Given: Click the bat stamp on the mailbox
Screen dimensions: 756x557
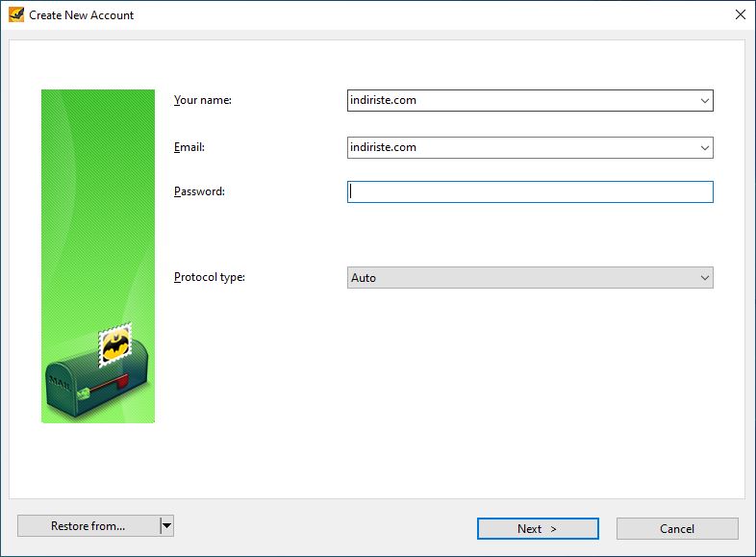Looking at the screenshot, I should click(x=115, y=344).
